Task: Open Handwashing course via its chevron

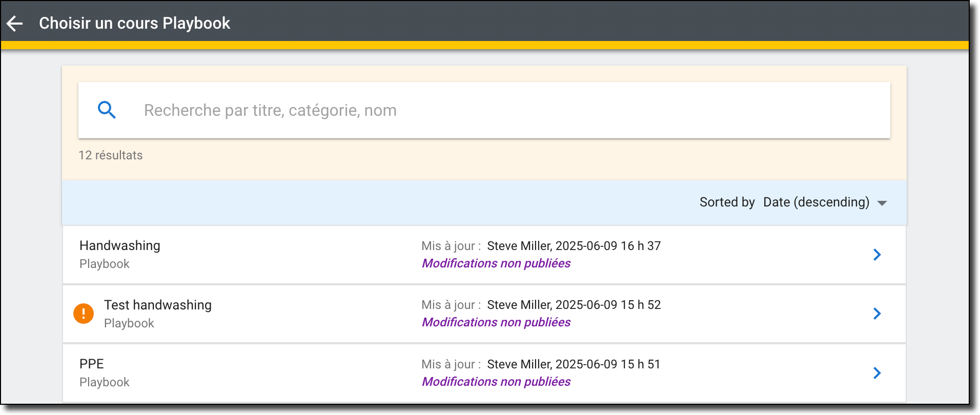Action: pos(877,255)
